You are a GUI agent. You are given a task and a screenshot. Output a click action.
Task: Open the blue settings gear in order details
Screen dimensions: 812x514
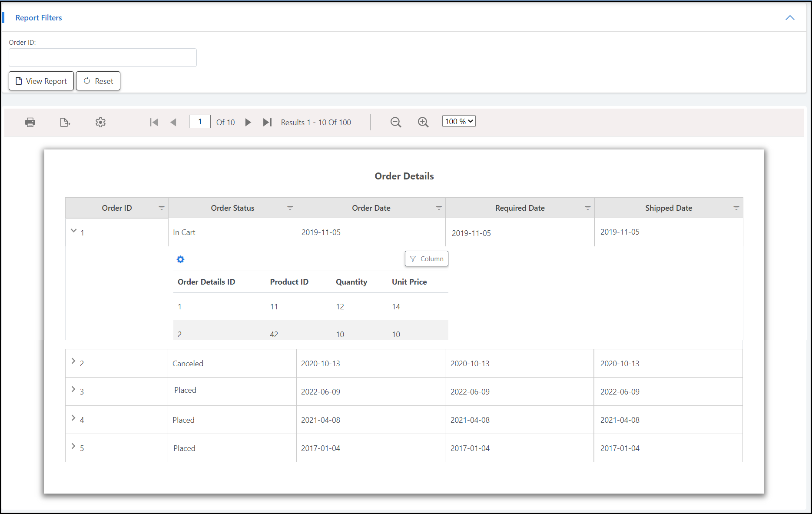pos(180,259)
